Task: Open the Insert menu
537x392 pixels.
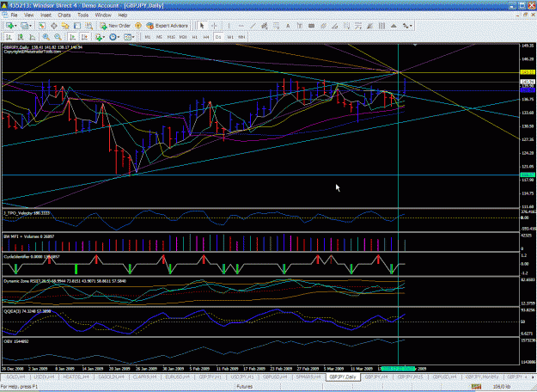Action: pyautogui.click(x=46, y=15)
